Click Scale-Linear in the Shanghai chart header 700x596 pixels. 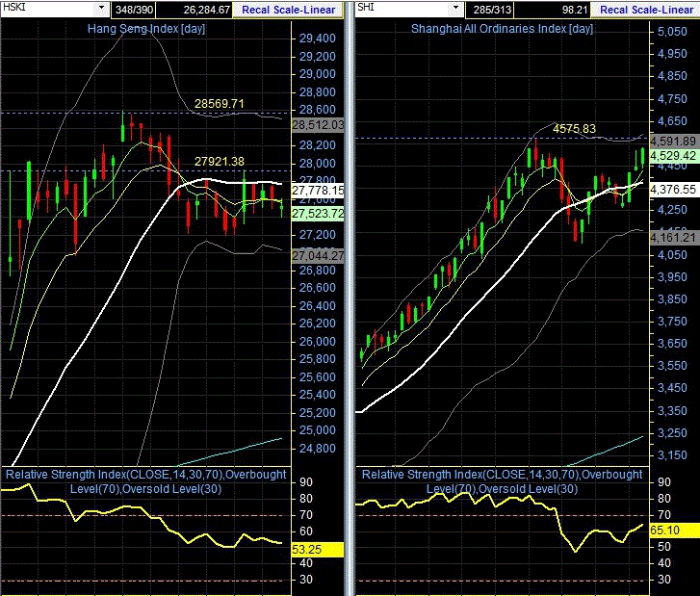pyautogui.click(x=661, y=10)
